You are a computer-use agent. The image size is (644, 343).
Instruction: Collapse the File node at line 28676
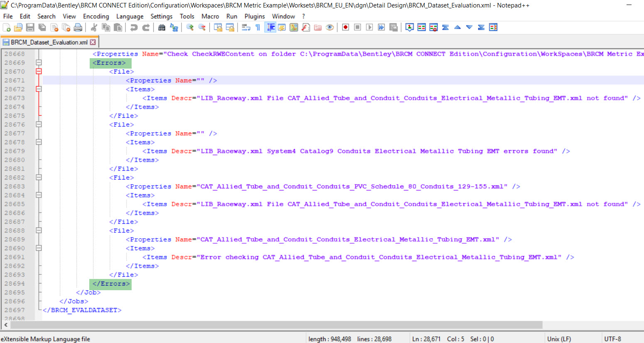pyautogui.click(x=39, y=124)
